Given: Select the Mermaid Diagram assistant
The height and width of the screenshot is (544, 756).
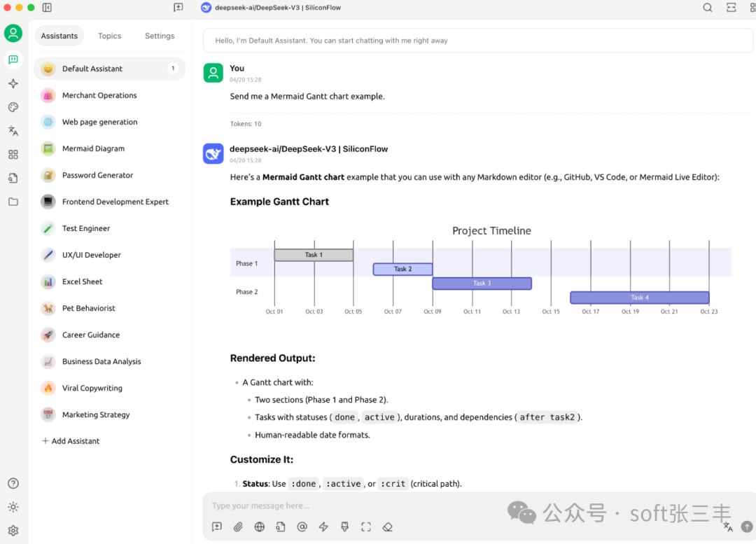Looking at the screenshot, I should pyautogui.click(x=109, y=148).
